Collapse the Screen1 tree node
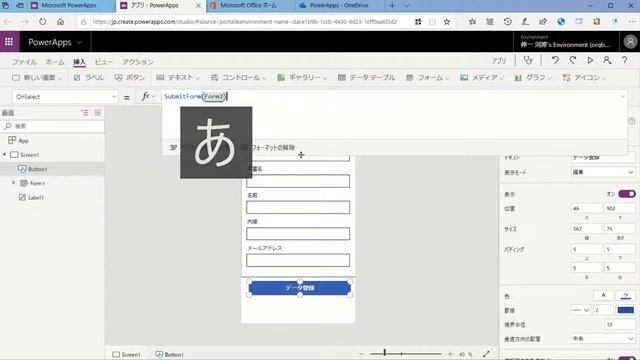This screenshot has height=360, width=640. [x=4, y=155]
